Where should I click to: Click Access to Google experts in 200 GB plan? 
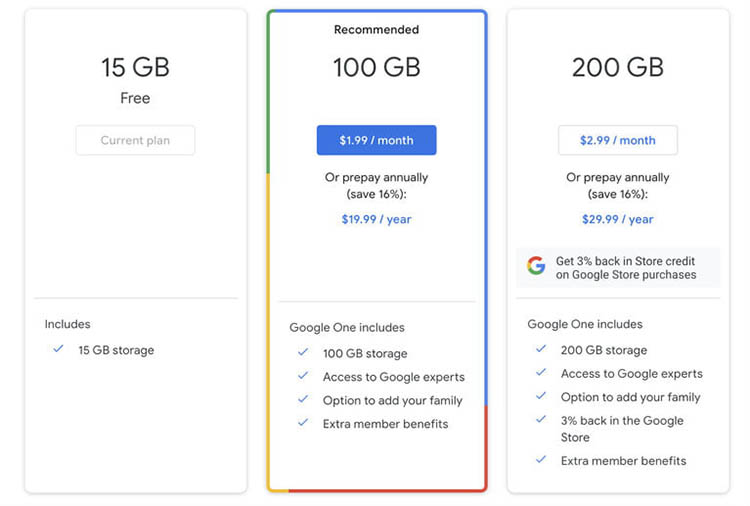(632, 374)
